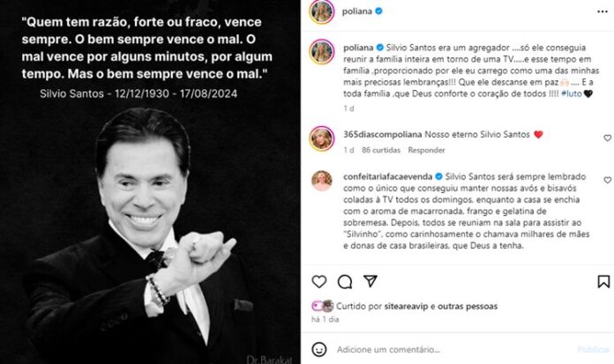Viewport: 614px width, 364px height.
Task: Focus the Adicione um comentário field
Action: point(441,348)
